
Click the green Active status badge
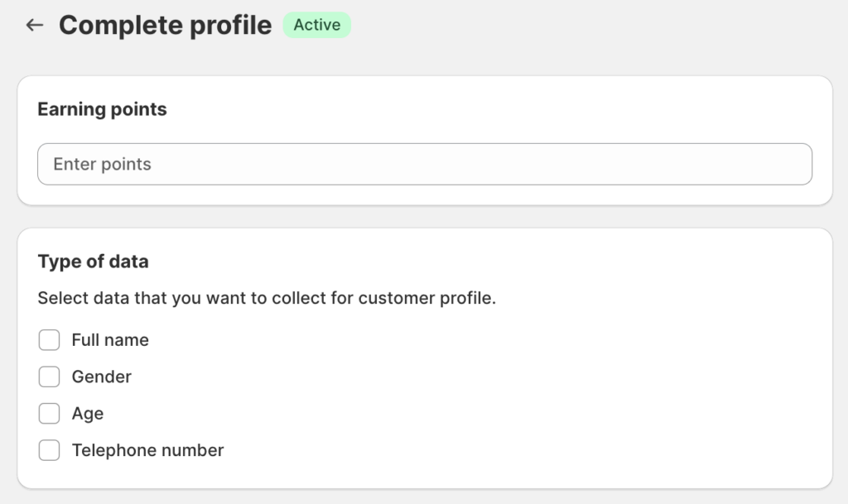point(316,26)
